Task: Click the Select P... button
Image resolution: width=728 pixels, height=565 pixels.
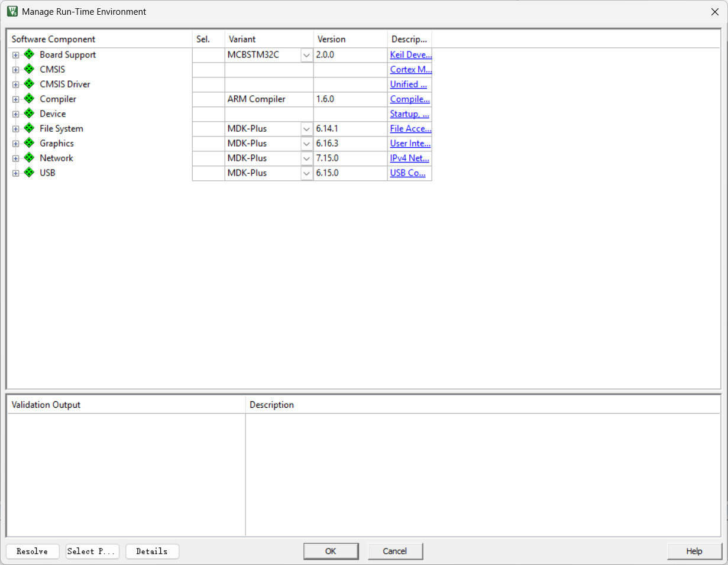Action: [92, 551]
